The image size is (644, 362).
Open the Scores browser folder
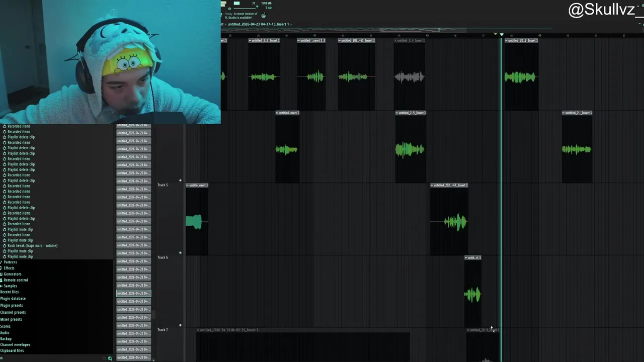pos(6,327)
